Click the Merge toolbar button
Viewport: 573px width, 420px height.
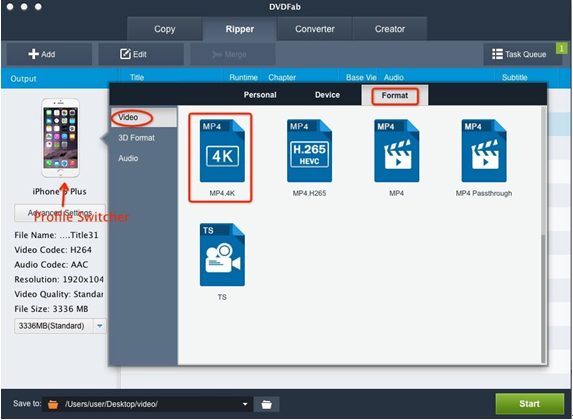[x=232, y=54]
